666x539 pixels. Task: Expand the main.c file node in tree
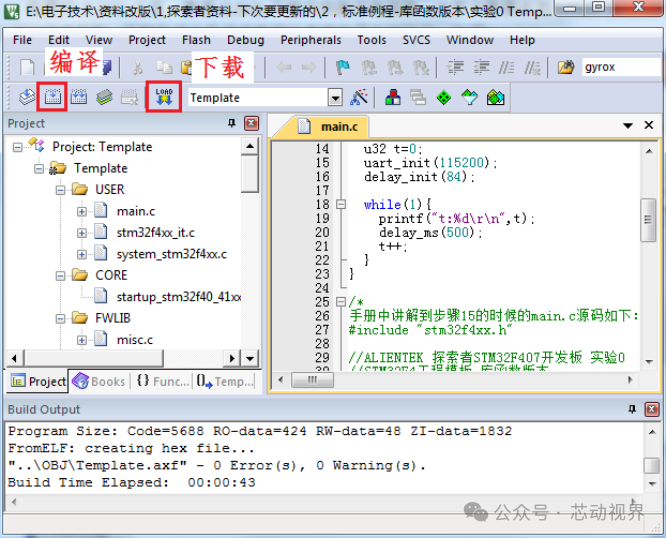click(x=82, y=212)
